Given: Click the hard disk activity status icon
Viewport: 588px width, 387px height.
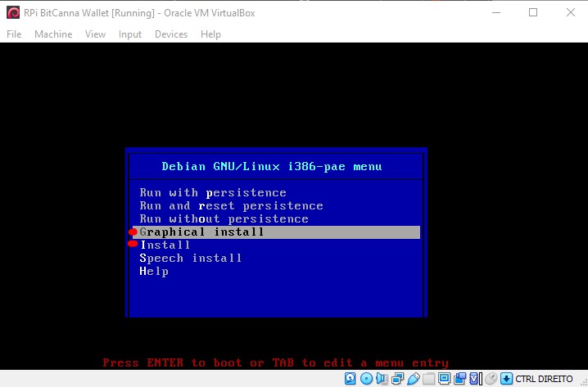Looking at the screenshot, I should tap(351, 379).
